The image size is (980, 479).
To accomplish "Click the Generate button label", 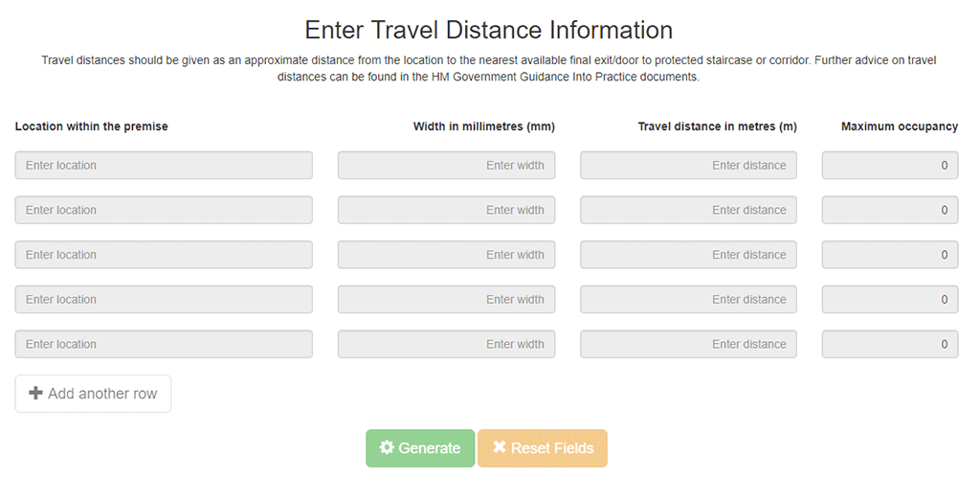I will coord(430,448).
